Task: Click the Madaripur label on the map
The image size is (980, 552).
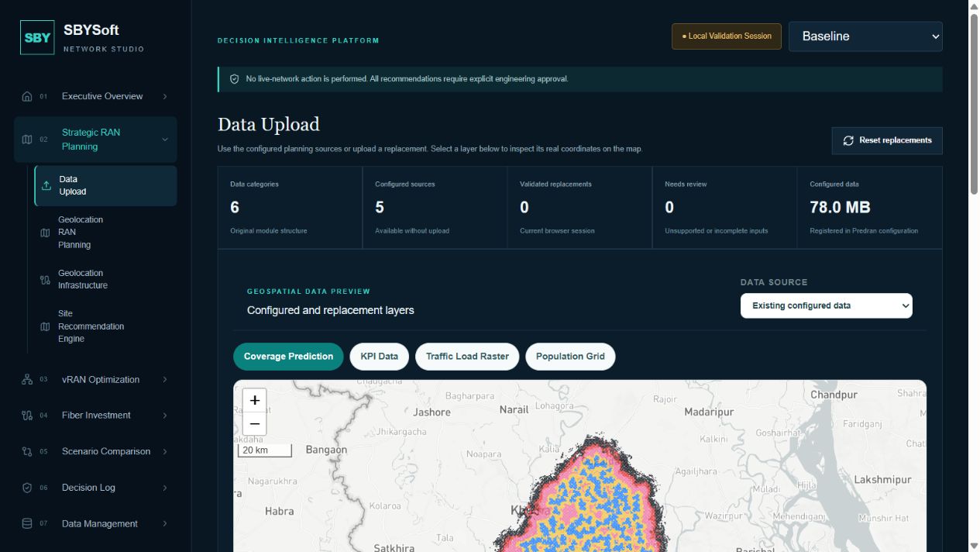Action: pyautogui.click(x=709, y=412)
